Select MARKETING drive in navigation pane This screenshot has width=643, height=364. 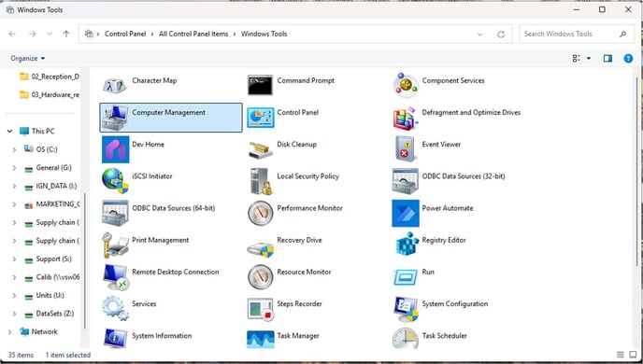[x=51, y=204]
